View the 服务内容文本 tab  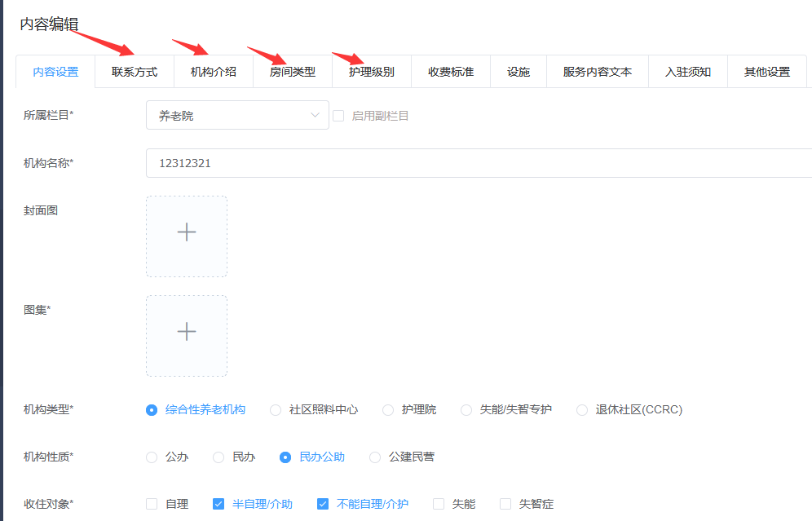[x=598, y=72]
